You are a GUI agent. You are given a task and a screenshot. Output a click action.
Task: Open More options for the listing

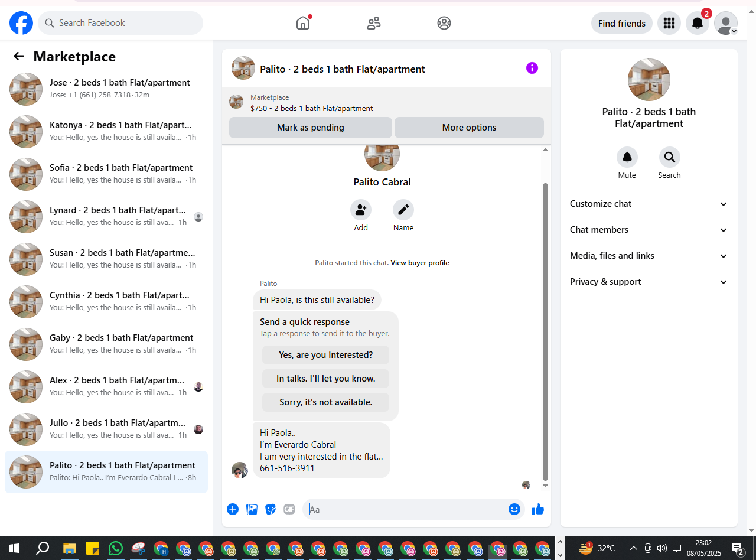click(x=469, y=128)
